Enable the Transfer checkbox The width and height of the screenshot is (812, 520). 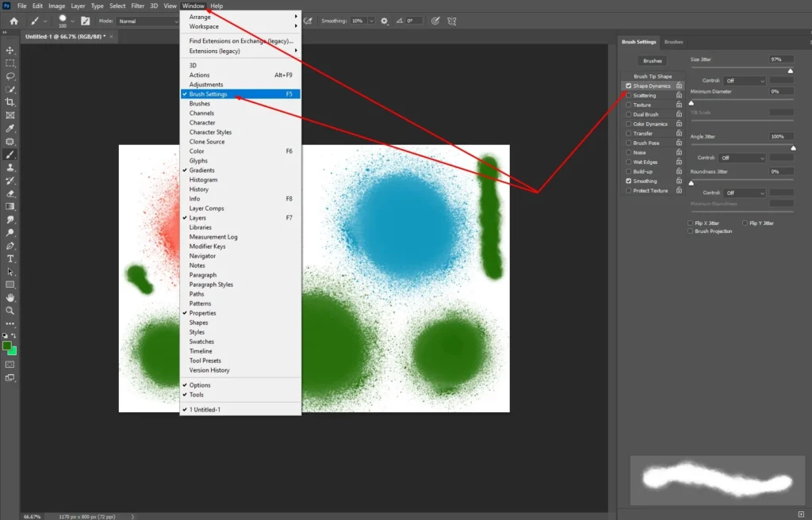629,133
